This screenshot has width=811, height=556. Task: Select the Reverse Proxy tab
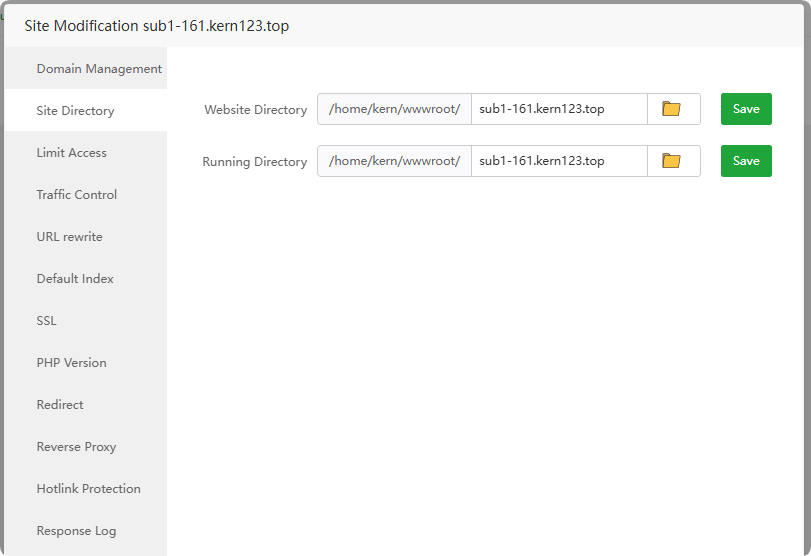[86, 446]
